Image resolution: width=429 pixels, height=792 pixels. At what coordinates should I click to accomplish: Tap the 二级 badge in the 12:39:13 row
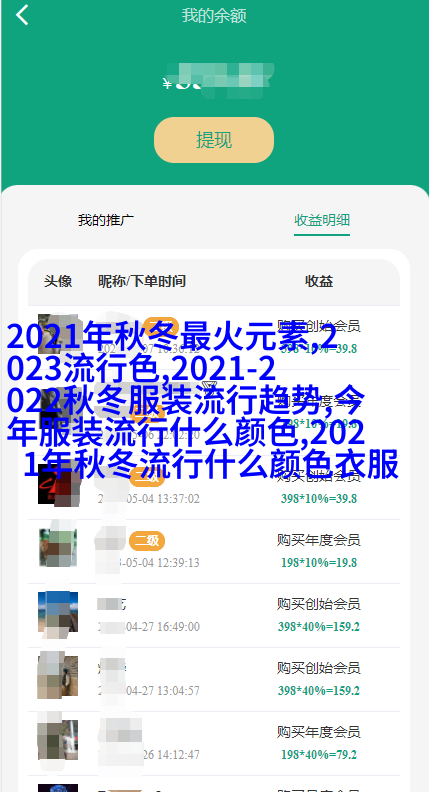[x=147, y=541]
